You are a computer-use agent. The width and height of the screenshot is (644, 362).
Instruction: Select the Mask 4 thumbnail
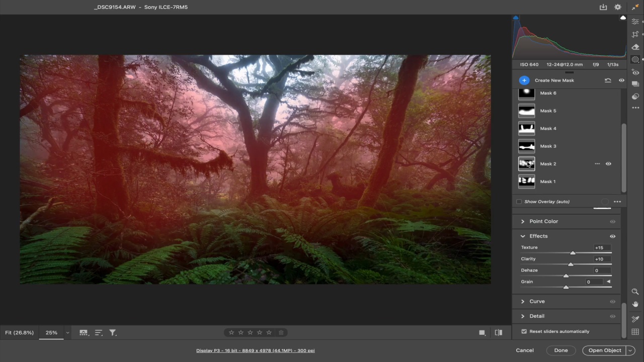527,128
